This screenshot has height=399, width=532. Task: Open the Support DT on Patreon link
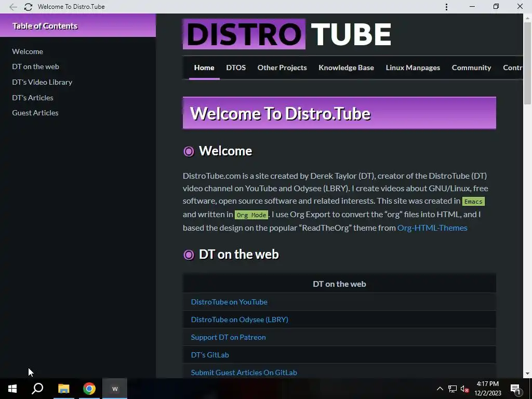[x=228, y=337]
